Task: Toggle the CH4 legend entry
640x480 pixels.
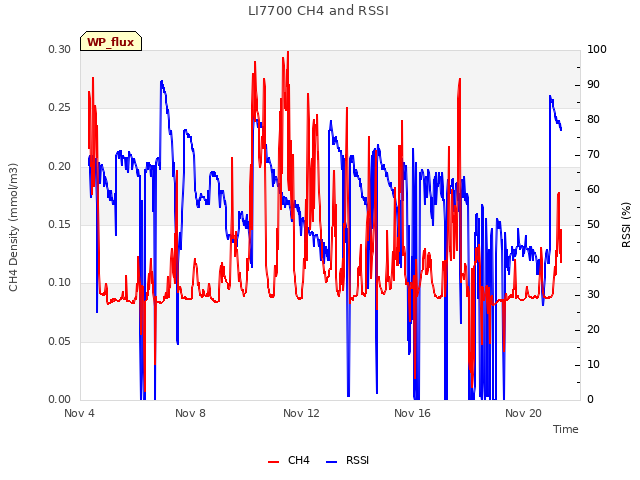Action: point(289,460)
